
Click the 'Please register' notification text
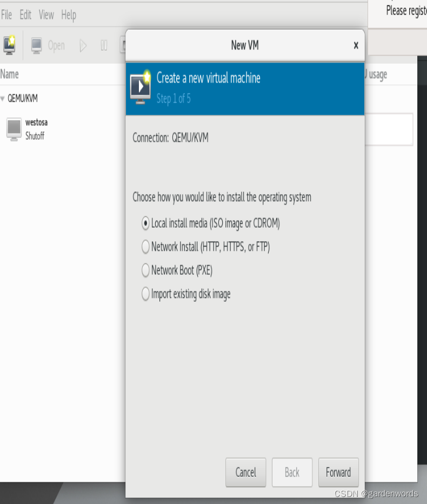(x=406, y=11)
